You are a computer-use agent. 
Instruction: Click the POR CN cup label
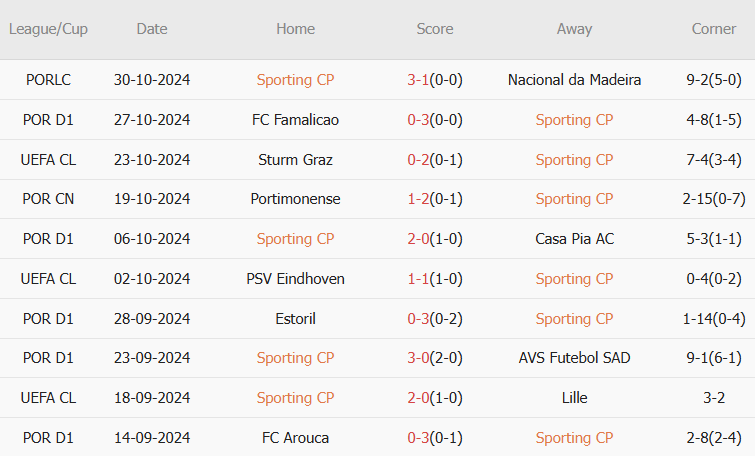coord(48,199)
